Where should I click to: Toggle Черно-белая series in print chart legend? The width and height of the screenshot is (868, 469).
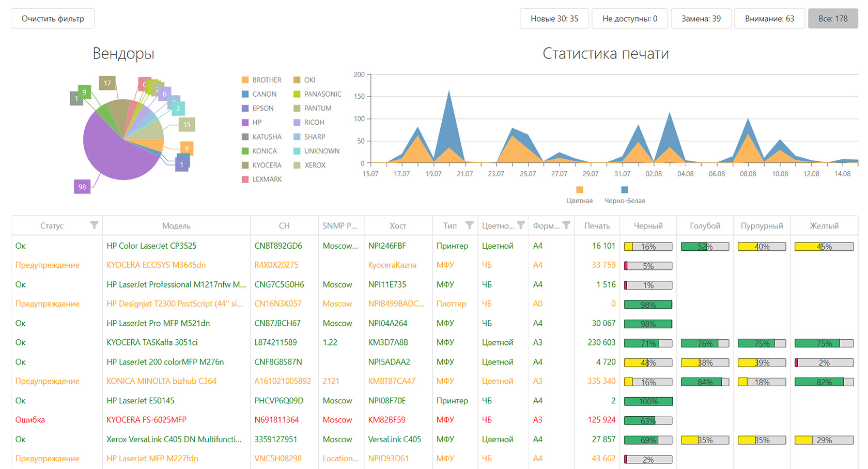click(625, 195)
